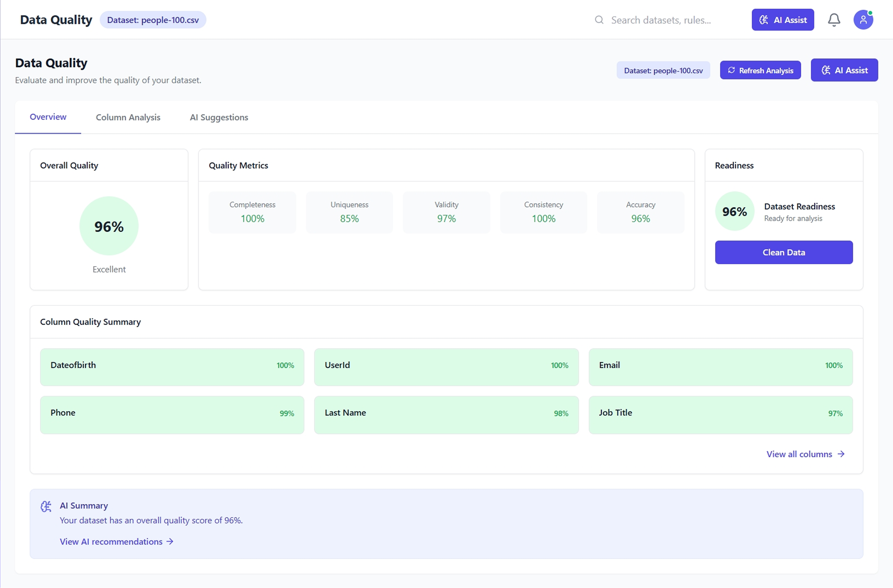Click the 96% Overall Quality circle

[109, 226]
